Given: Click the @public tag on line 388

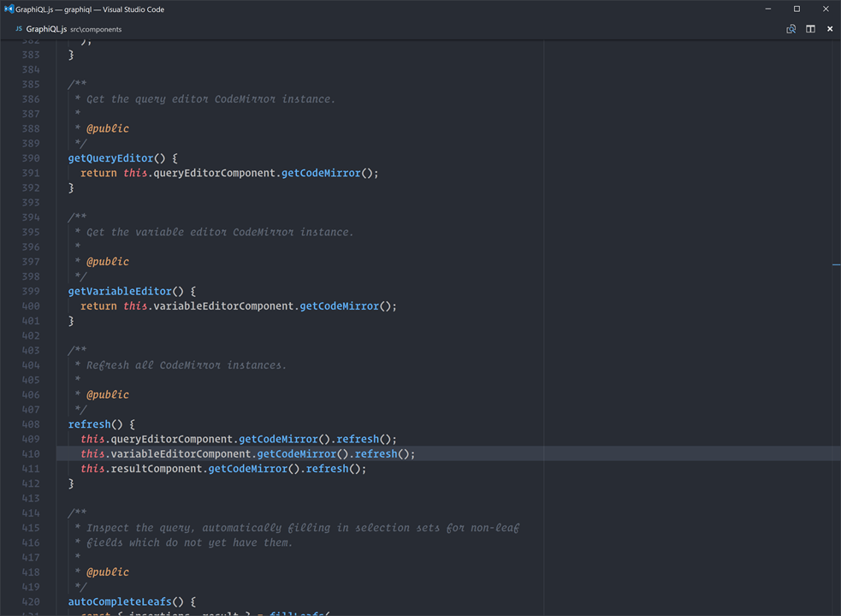Looking at the screenshot, I should [x=108, y=129].
